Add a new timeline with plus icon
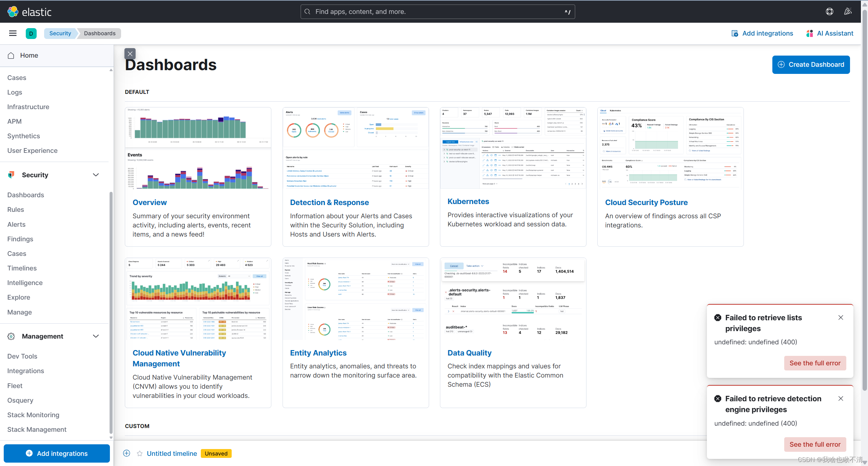868x466 pixels. pyautogui.click(x=127, y=453)
